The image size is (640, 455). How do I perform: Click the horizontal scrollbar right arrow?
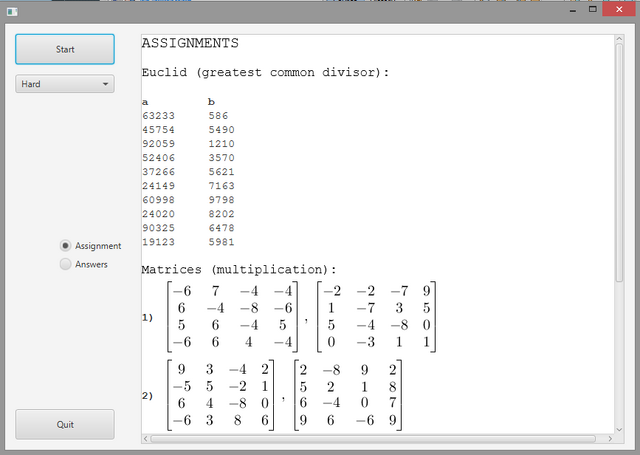[x=610, y=439]
